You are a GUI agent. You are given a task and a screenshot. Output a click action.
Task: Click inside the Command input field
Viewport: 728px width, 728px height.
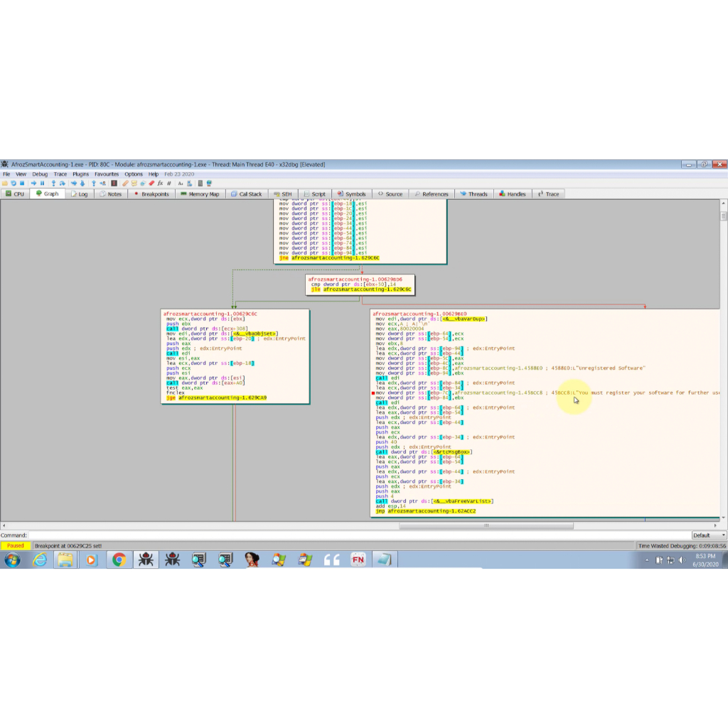359,535
